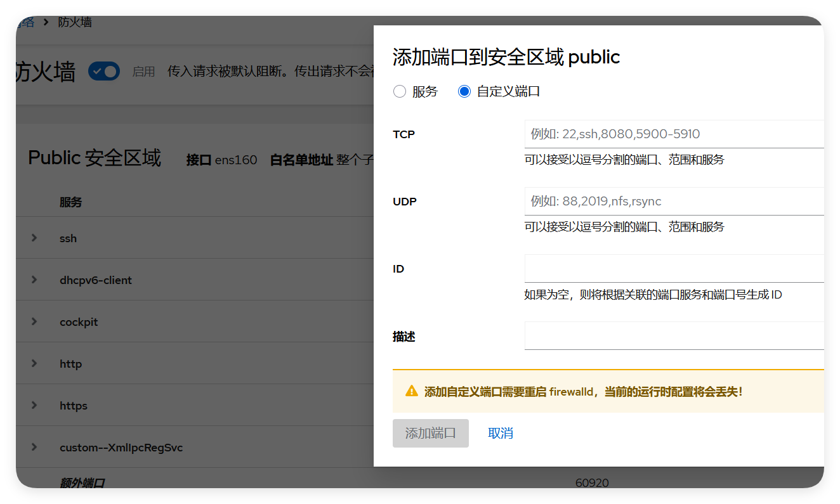Click the 添加端口 button
The height and width of the screenshot is (504, 840).
pos(430,433)
